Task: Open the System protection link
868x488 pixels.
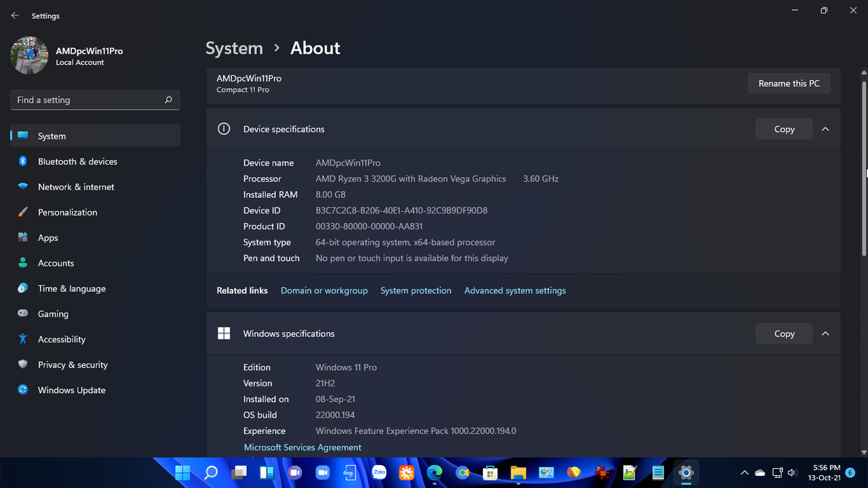Action: pyautogui.click(x=416, y=290)
